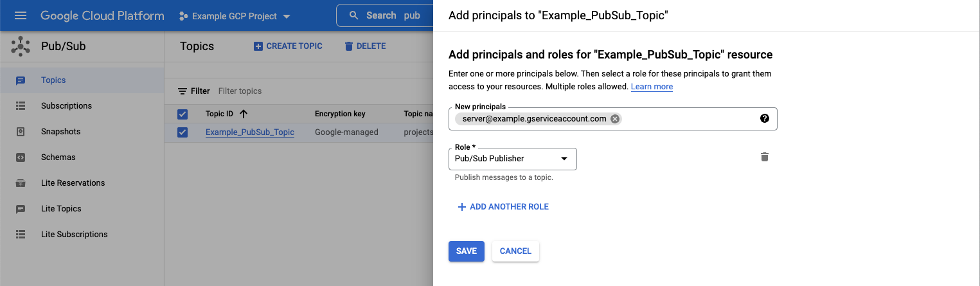This screenshot has width=980, height=286.
Task: Open Lite Topics in sidebar
Action: click(x=82, y=209)
